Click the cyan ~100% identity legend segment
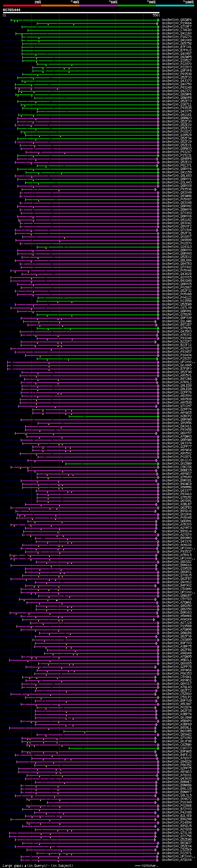The image size is (197, 868). tap(175, 6)
